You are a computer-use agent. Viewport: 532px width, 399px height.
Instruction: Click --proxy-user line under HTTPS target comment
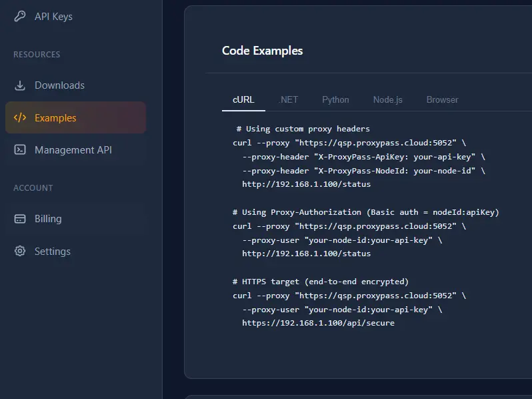[x=342, y=310]
